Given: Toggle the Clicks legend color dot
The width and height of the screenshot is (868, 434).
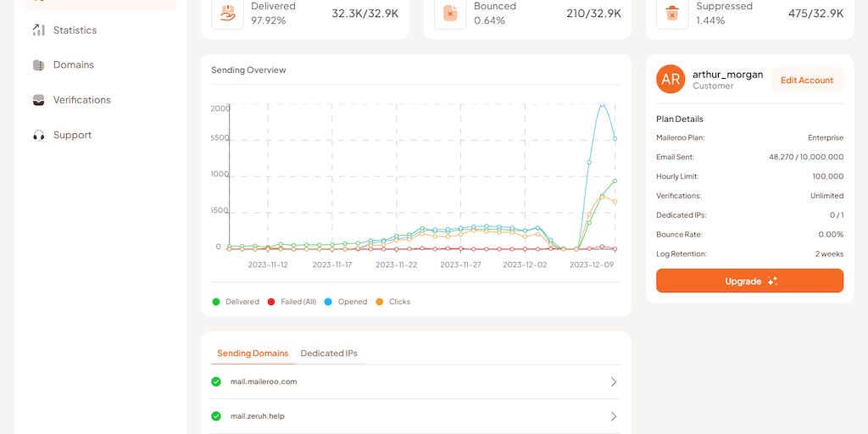Looking at the screenshot, I should (380, 302).
